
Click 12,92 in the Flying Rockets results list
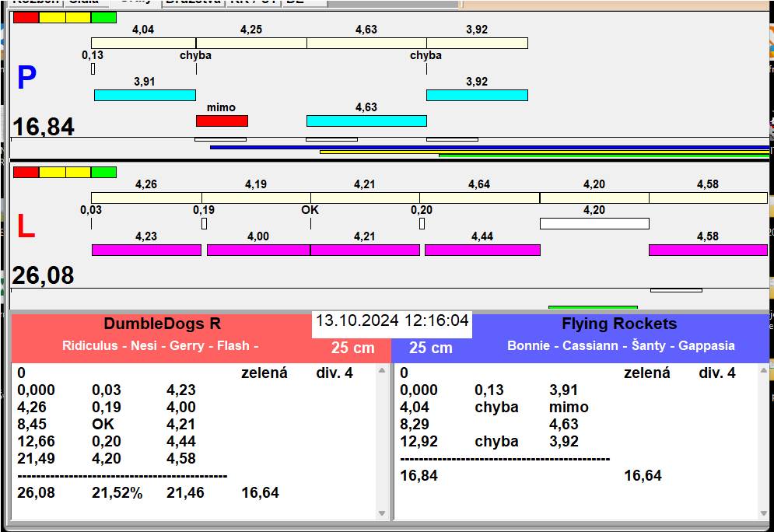click(419, 441)
